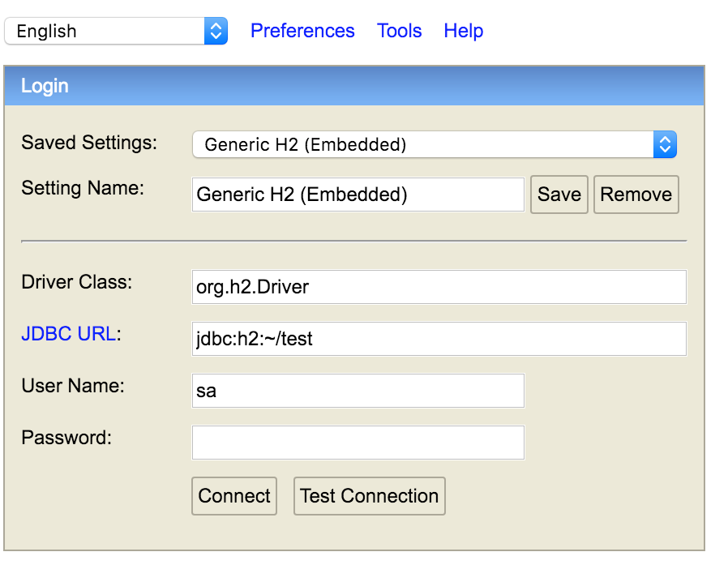The width and height of the screenshot is (728, 569).
Task: Open the Preferences link
Action: click(x=302, y=31)
